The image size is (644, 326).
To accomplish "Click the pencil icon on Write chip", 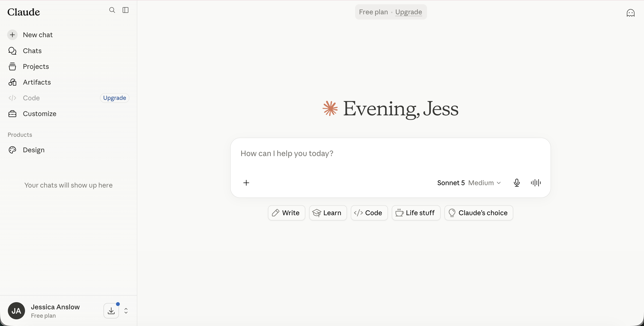I will click(276, 213).
